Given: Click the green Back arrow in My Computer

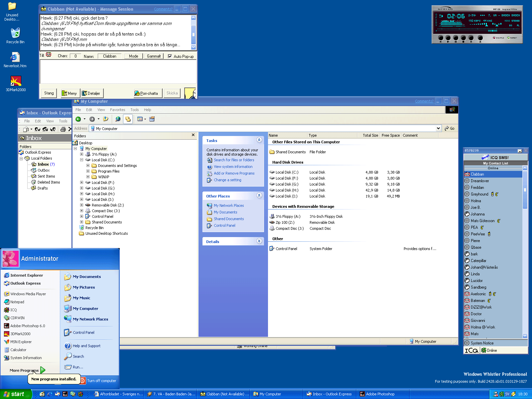Looking at the screenshot, I should pos(78,119).
